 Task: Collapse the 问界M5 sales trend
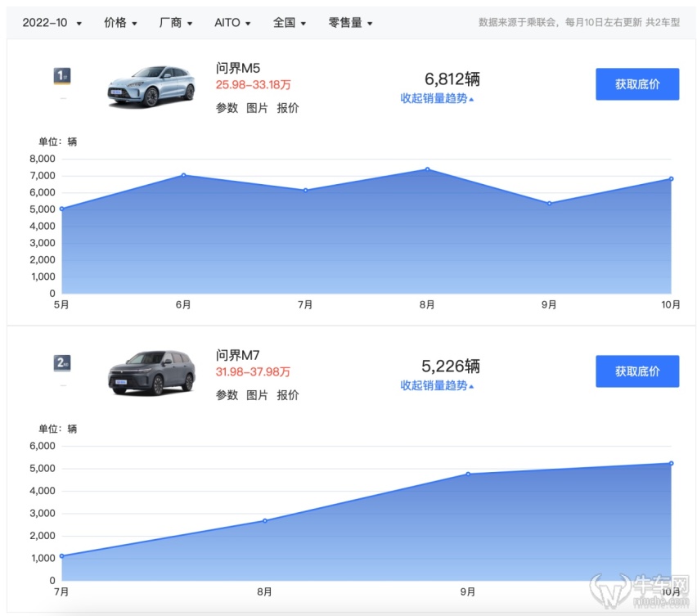[437, 98]
